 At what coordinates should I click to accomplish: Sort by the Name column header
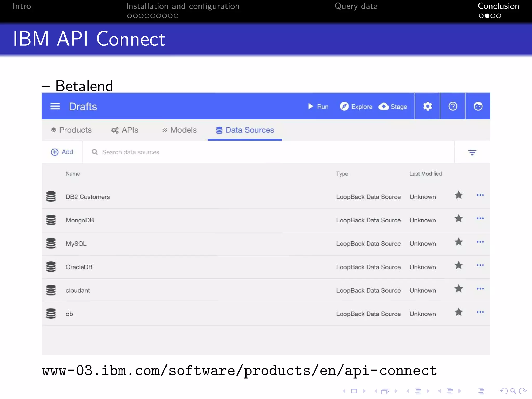73,174
